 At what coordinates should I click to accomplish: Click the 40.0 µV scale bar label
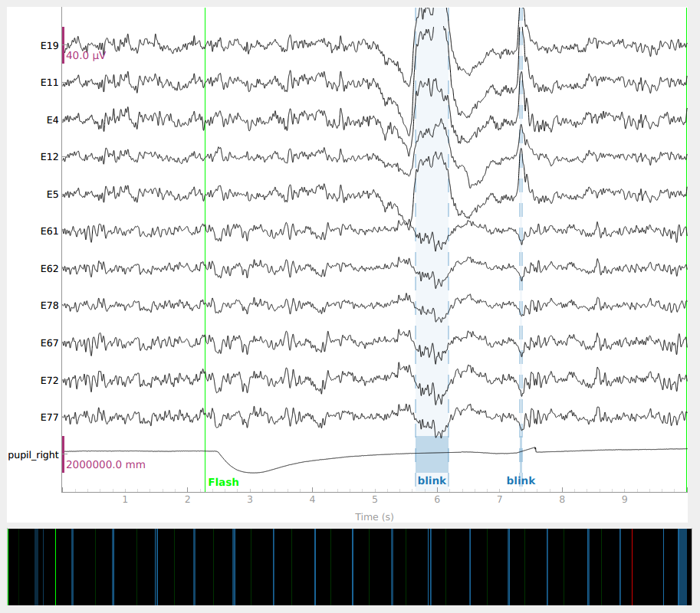[x=85, y=56]
